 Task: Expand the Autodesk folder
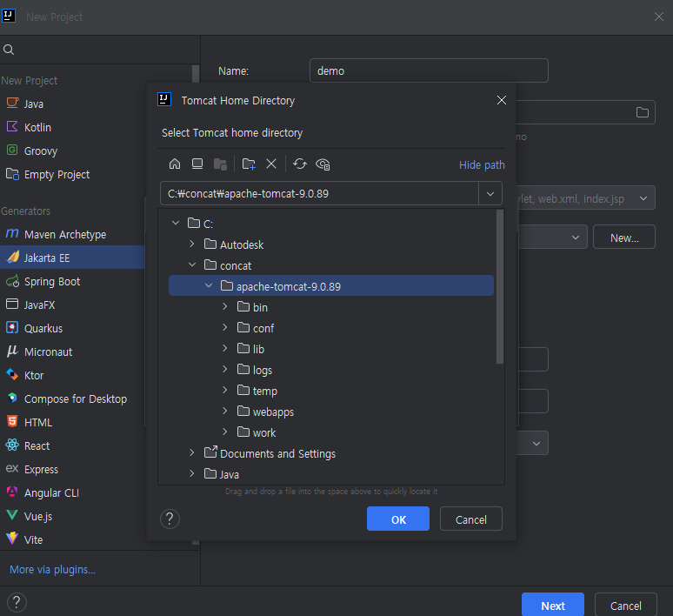click(192, 244)
